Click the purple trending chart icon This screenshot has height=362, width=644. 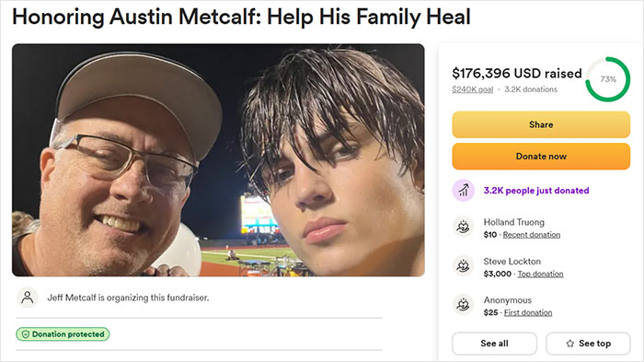point(464,191)
